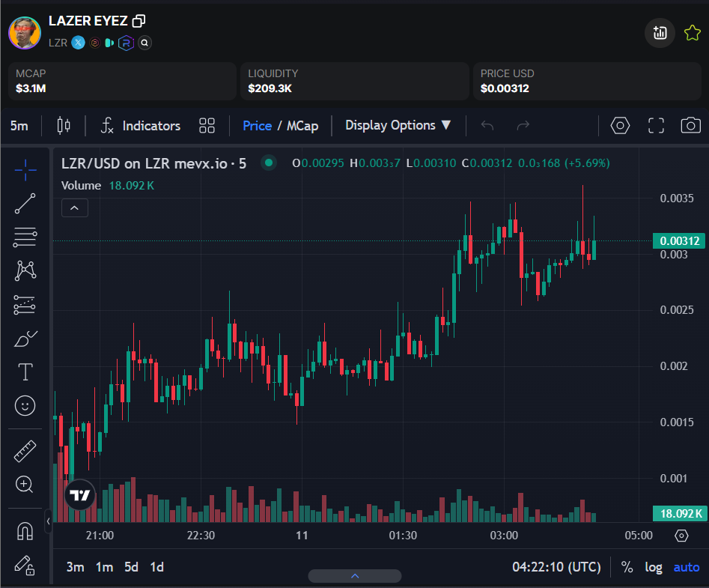
Task: Redo the last chart action
Action: click(523, 125)
